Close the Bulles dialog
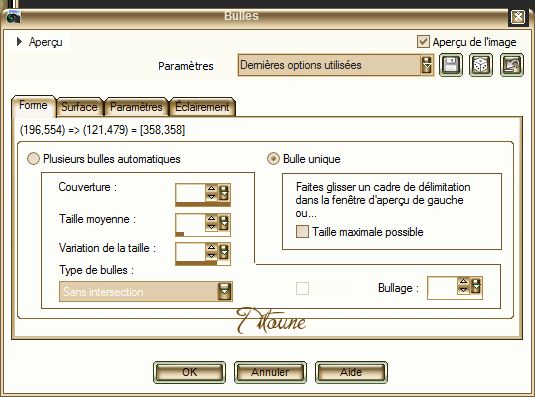 (x=518, y=16)
